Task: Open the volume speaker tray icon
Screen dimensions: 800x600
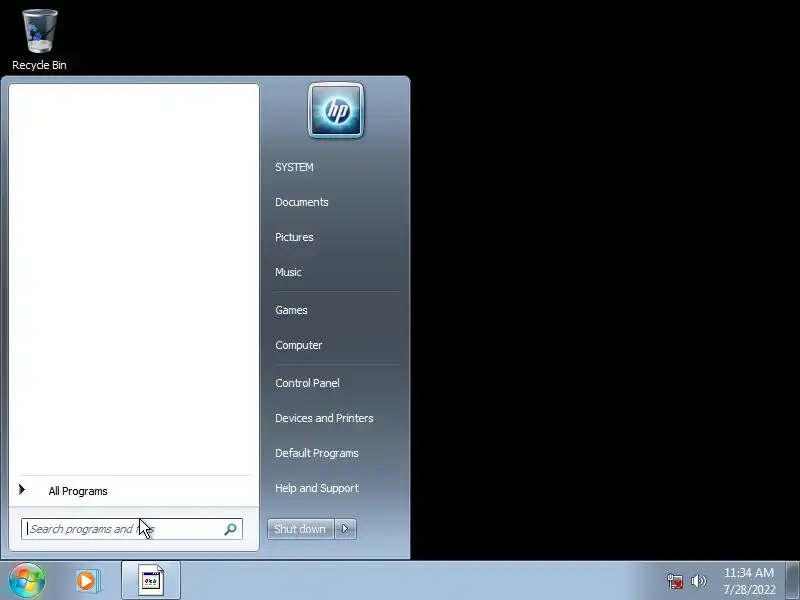Action: pyautogui.click(x=698, y=581)
